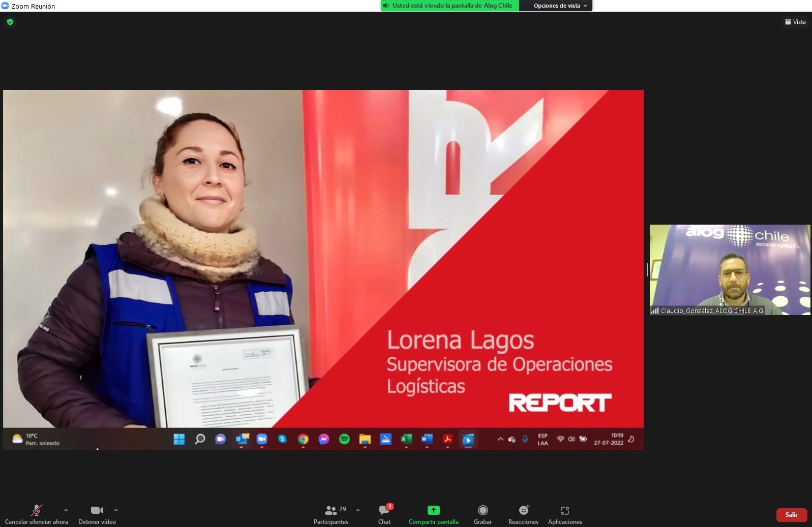
Task: Click shared screen Windows Start icon
Action: coord(179,439)
